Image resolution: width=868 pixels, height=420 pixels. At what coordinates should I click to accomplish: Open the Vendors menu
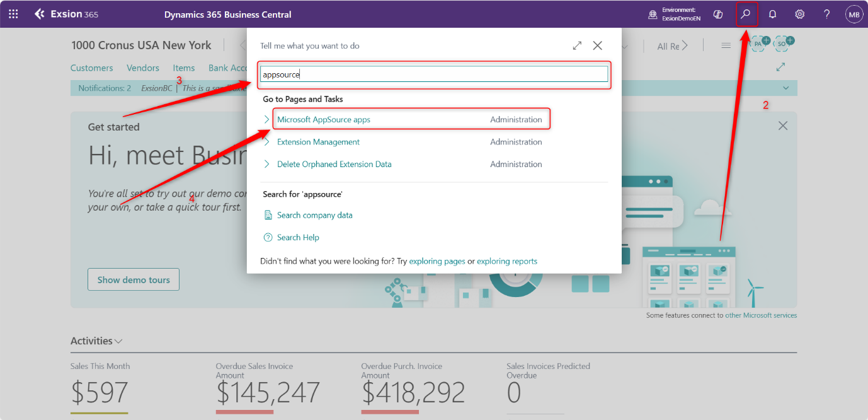click(x=143, y=68)
